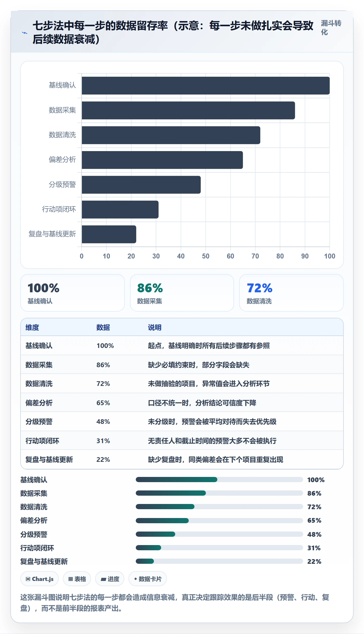
Task: Click the 数据清洗 bar in the chart
Action: (x=171, y=135)
